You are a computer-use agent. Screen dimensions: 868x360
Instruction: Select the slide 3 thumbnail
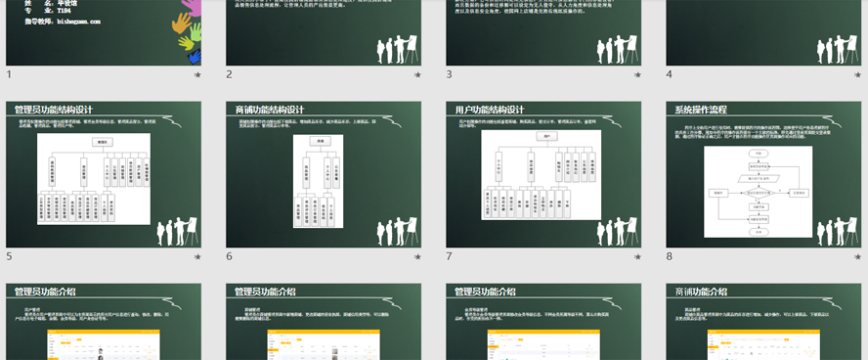point(543,32)
